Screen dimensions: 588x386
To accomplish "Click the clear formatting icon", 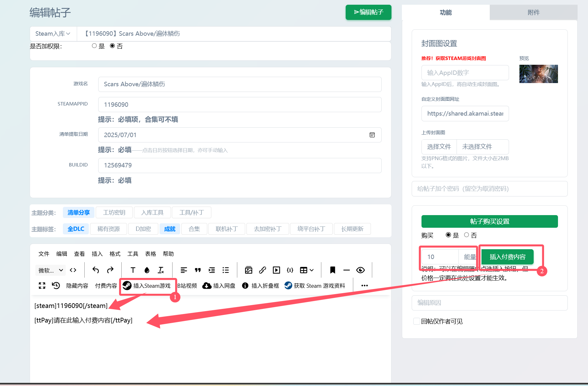I will [161, 270].
